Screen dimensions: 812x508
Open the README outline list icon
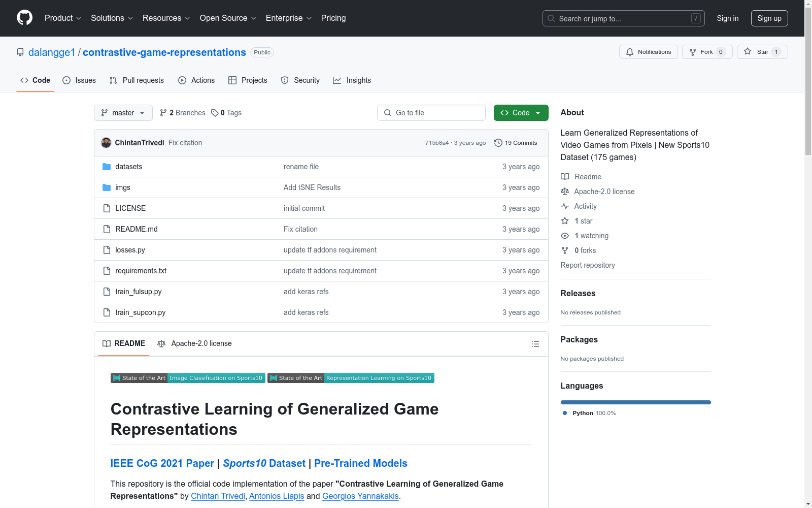click(535, 344)
